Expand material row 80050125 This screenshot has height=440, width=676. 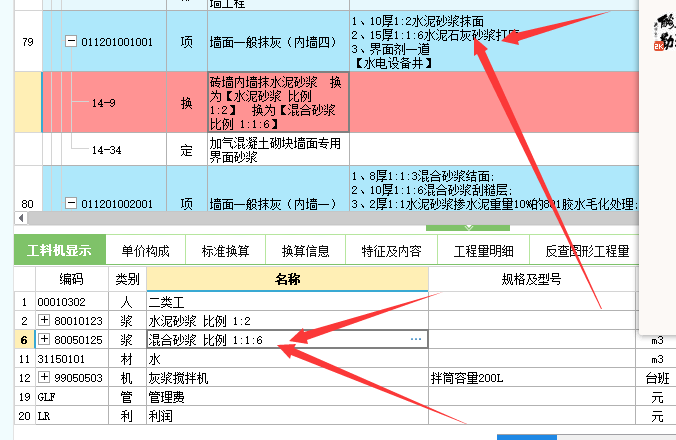click(x=44, y=339)
